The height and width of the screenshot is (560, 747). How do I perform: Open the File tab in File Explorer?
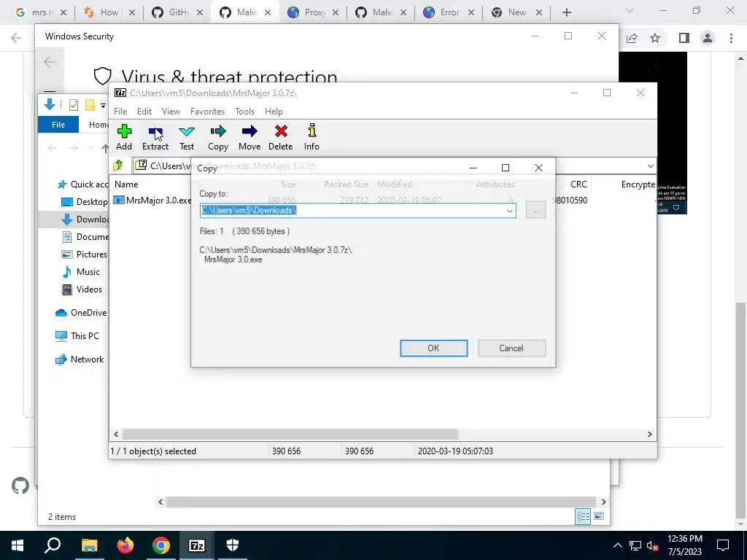58,125
